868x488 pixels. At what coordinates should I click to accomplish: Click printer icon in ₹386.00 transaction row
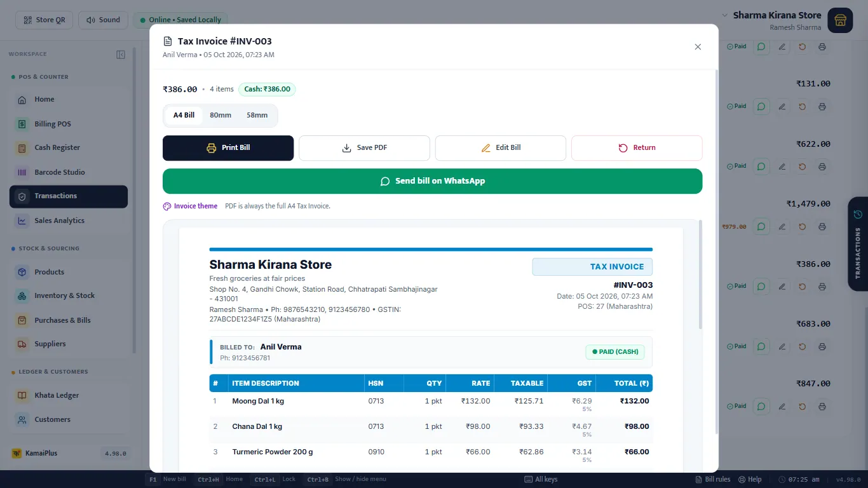pyautogui.click(x=822, y=287)
